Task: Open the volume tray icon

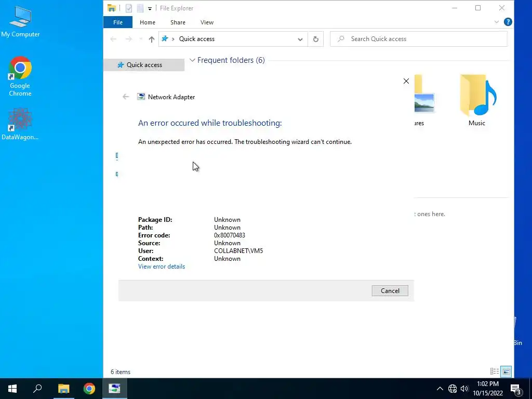Action: point(464,389)
